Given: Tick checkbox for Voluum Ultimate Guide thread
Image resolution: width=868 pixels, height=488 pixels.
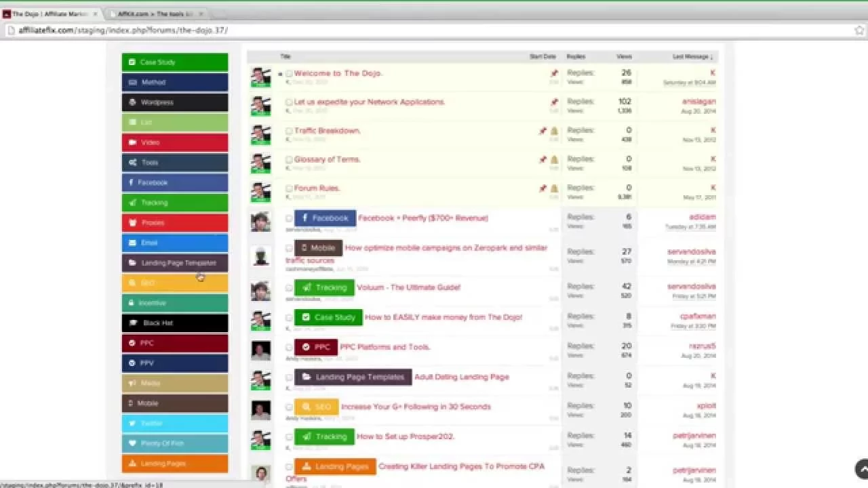Looking at the screenshot, I should pos(289,287).
